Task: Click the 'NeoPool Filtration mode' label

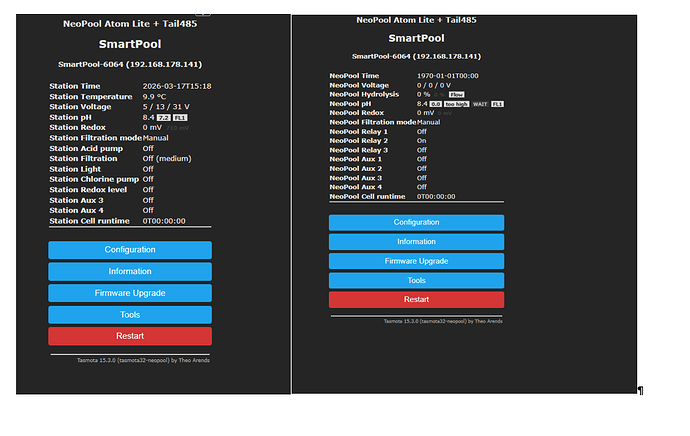Action: 373,122
